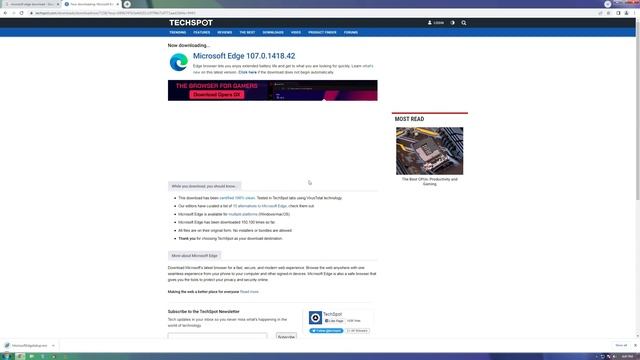This screenshot has height=360, width=640.
Task: Click the address bar padlock icon
Action: click(31, 13)
